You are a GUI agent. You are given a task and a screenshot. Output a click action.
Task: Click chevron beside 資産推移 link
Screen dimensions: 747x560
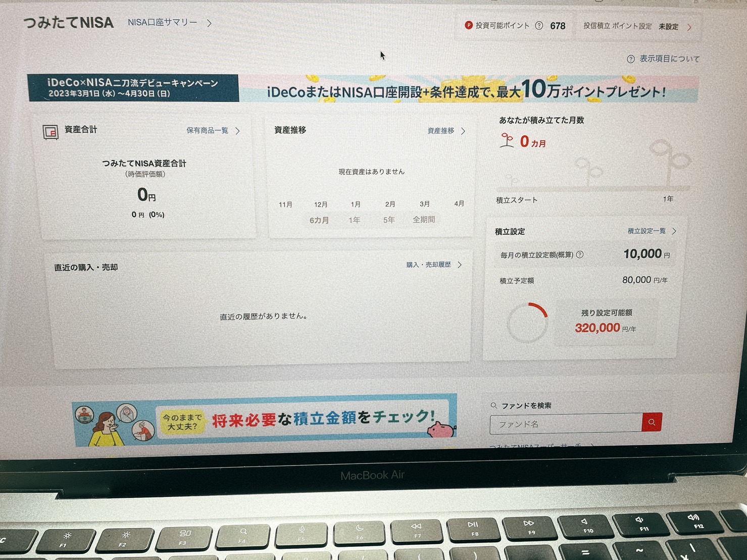pyautogui.click(x=463, y=131)
